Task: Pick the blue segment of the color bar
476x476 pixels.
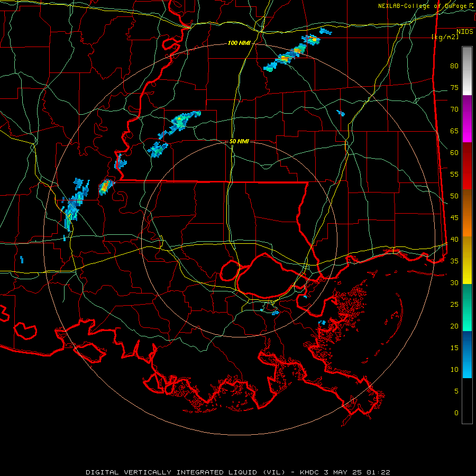Action: (x=467, y=354)
